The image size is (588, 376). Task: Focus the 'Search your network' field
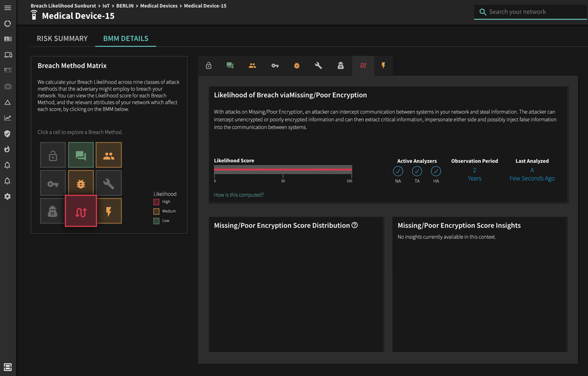[x=530, y=12]
